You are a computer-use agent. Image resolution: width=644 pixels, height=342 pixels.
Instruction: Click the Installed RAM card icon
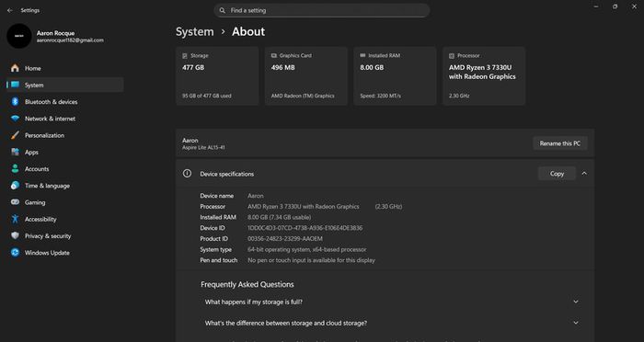(362, 55)
